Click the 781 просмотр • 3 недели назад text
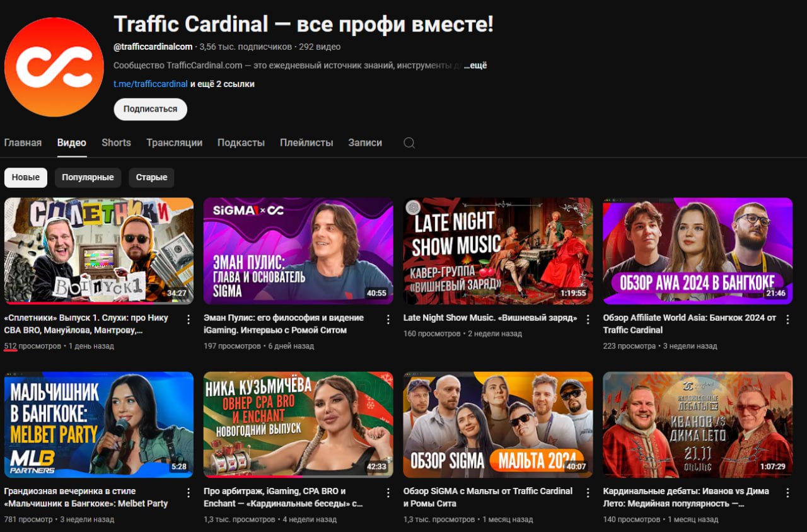The image size is (807, 532). pos(59,519)
